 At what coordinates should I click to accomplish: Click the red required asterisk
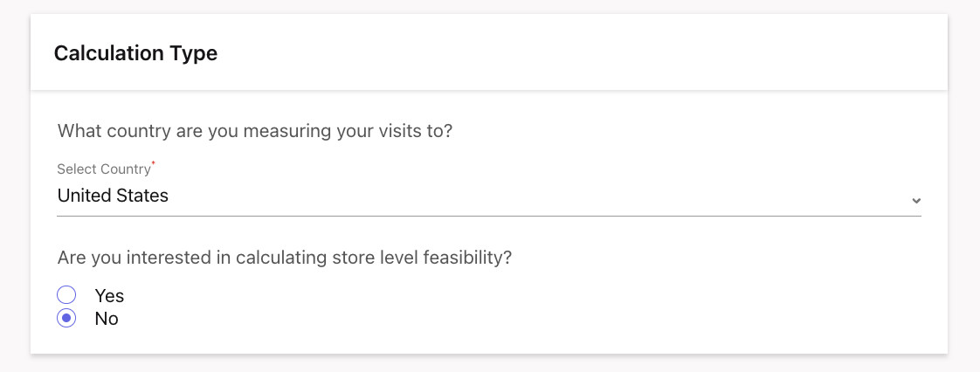pos(154,164)
